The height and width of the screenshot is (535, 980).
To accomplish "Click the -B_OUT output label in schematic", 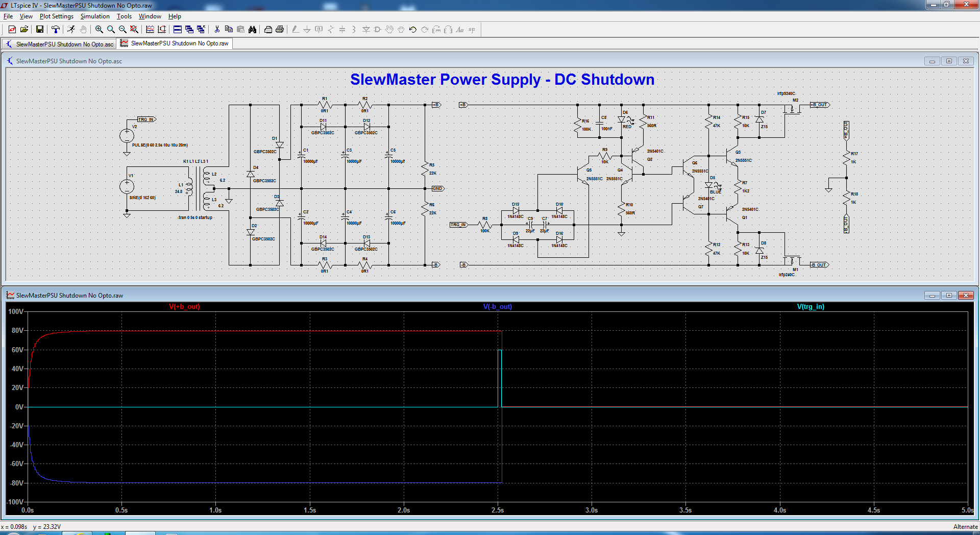I will [x=819, y=265].
